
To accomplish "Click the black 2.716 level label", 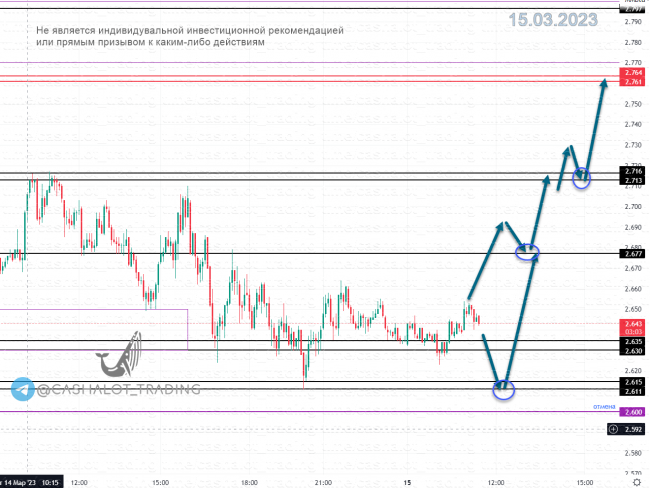I will point(633,171).
